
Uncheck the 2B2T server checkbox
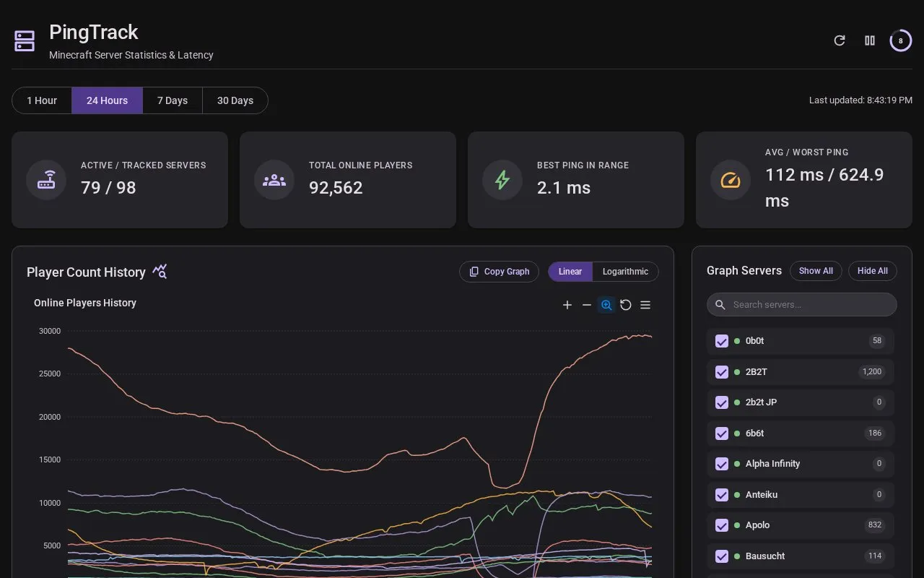pos(722,372)
